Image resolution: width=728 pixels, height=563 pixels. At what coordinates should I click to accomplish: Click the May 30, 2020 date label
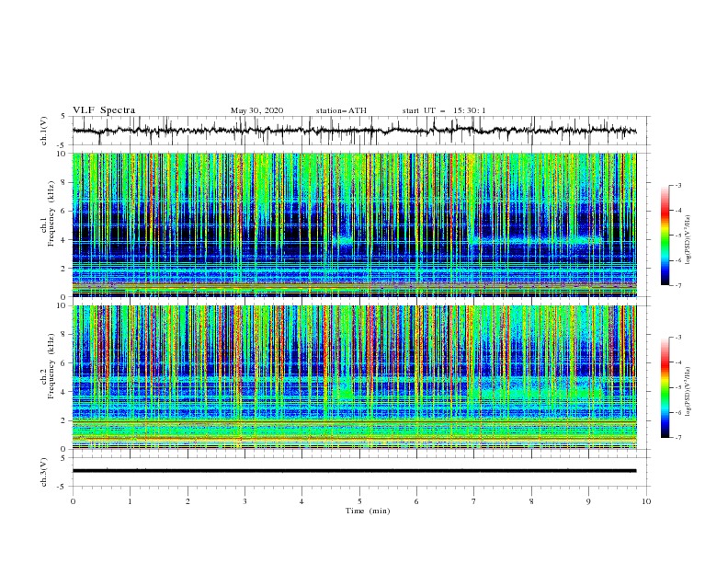point(256,110)
